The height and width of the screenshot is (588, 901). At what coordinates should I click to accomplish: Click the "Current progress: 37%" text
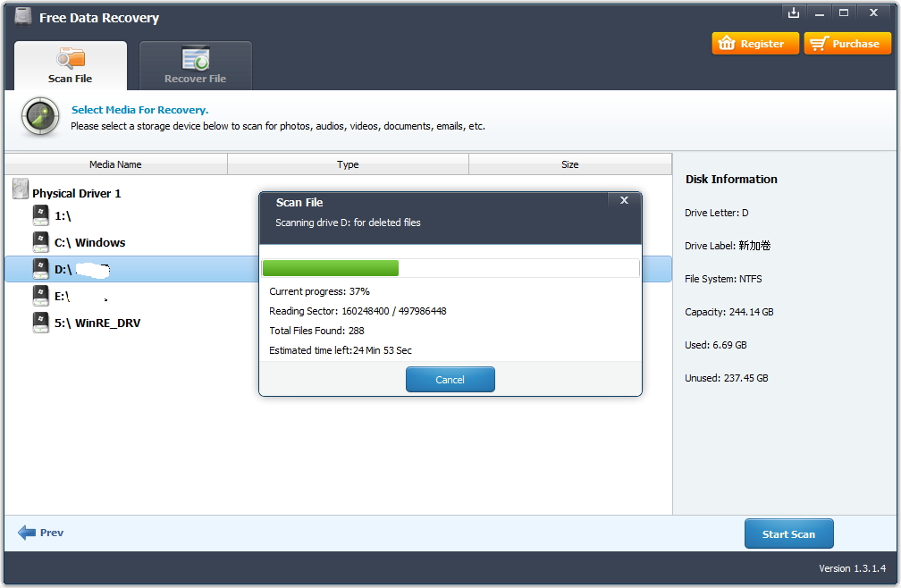point(319,291)
